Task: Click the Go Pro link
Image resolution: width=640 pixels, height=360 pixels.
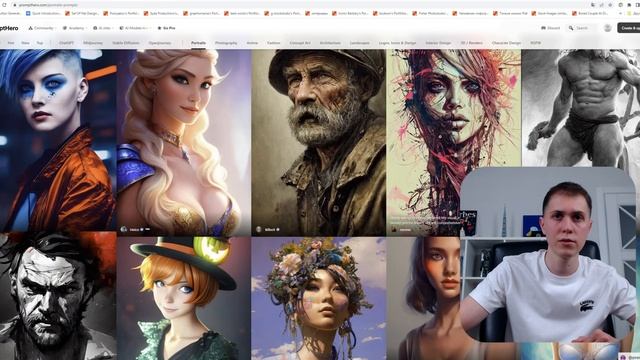Action: tap(167, 28)
